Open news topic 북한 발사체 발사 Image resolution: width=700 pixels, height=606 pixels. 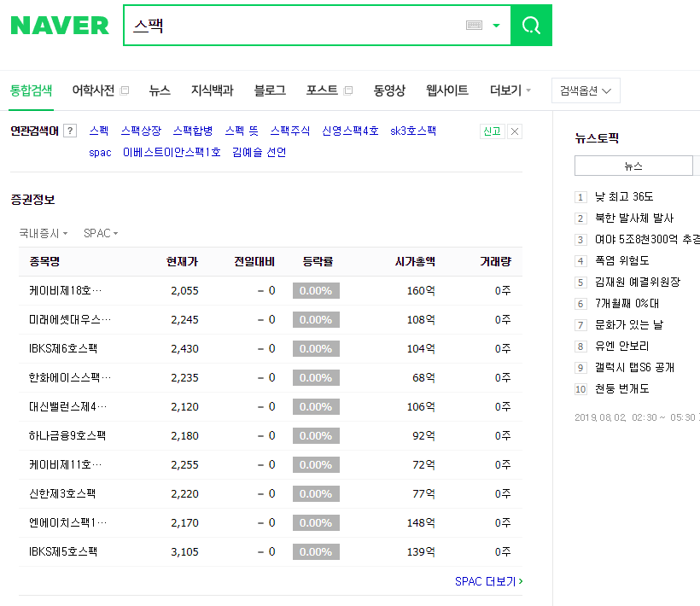(x=634, y=219)
